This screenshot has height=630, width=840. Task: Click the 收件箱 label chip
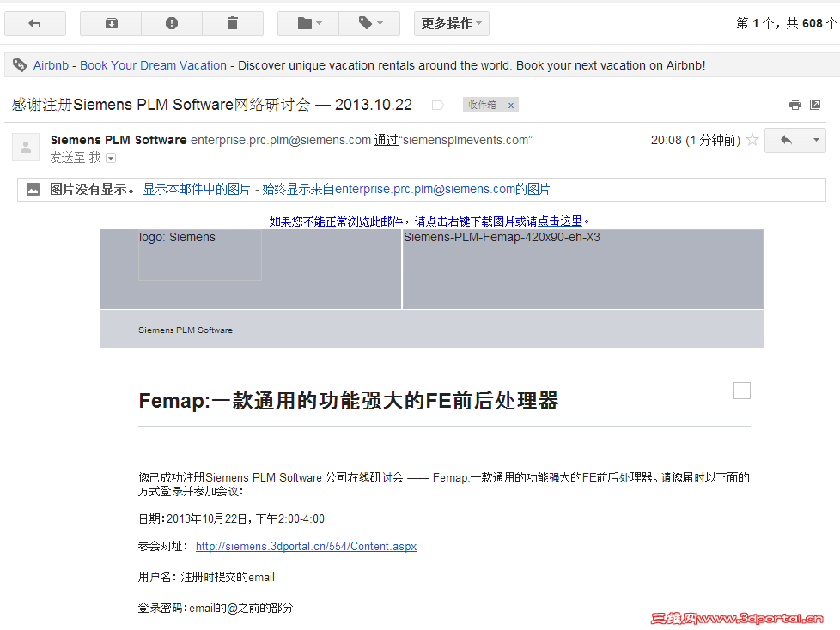(x=482, y=105)
